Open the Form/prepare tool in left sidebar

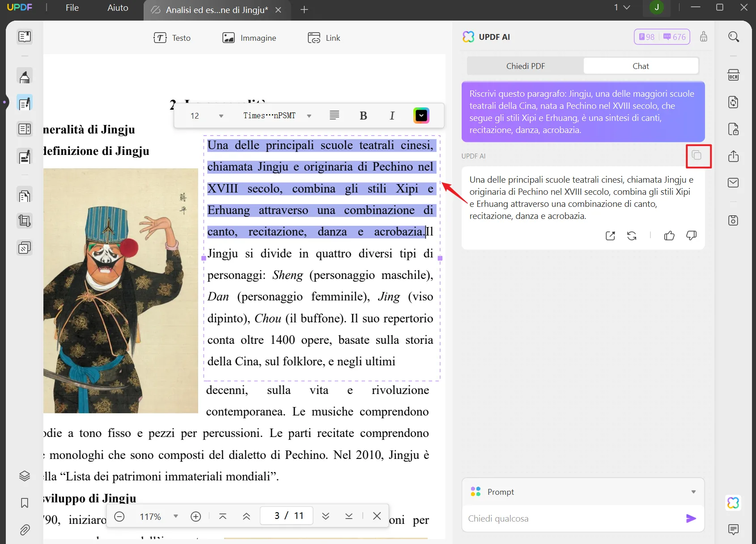click(x=25, y=157)
